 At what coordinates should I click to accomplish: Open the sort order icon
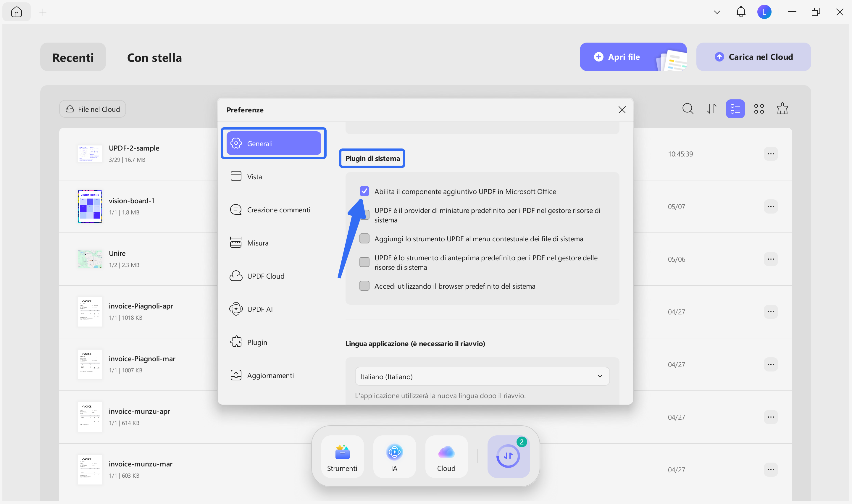coord(711,109)
